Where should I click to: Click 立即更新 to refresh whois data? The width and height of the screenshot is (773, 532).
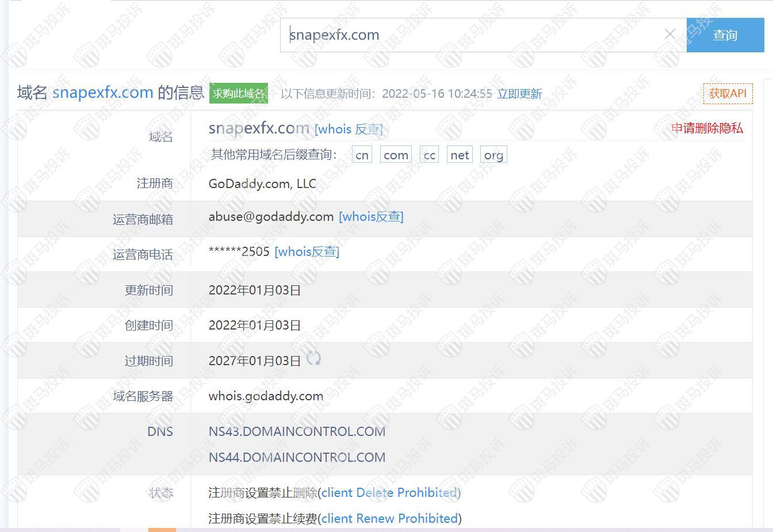519,94
